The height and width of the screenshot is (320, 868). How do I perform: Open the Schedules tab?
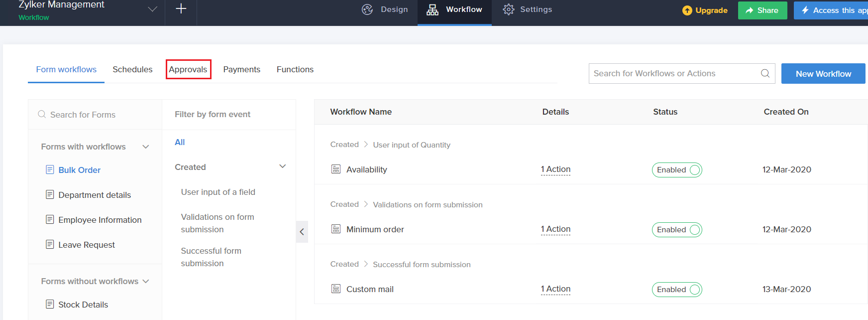[x=132, y=69]
